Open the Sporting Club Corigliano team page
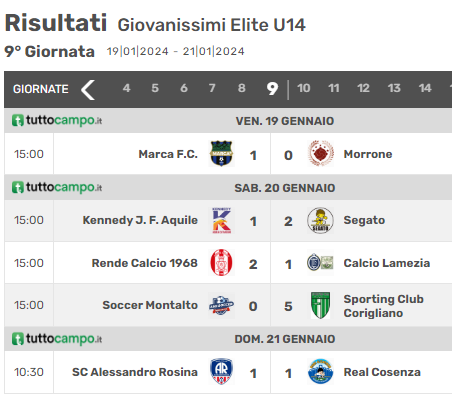This screenshot has height=412, width=452. tap(383, 306)
